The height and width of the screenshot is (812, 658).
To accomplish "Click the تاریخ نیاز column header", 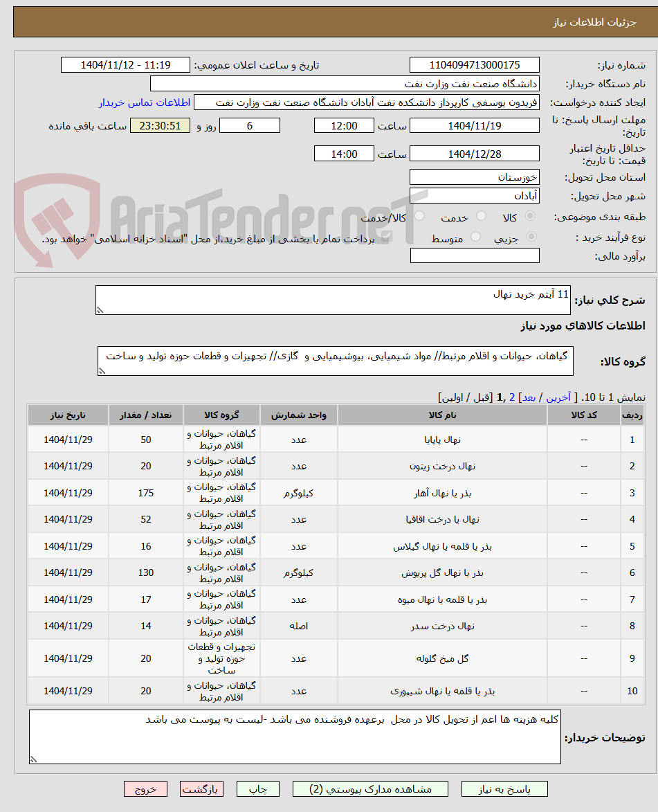I will [68, 415].
